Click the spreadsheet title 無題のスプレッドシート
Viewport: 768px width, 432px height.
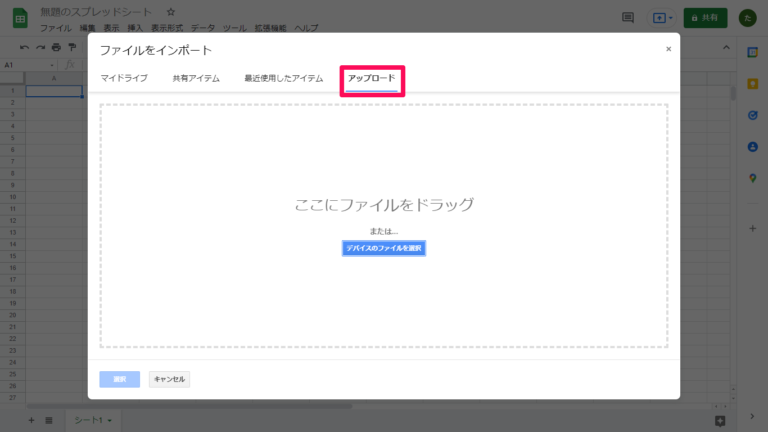point(96,12)
